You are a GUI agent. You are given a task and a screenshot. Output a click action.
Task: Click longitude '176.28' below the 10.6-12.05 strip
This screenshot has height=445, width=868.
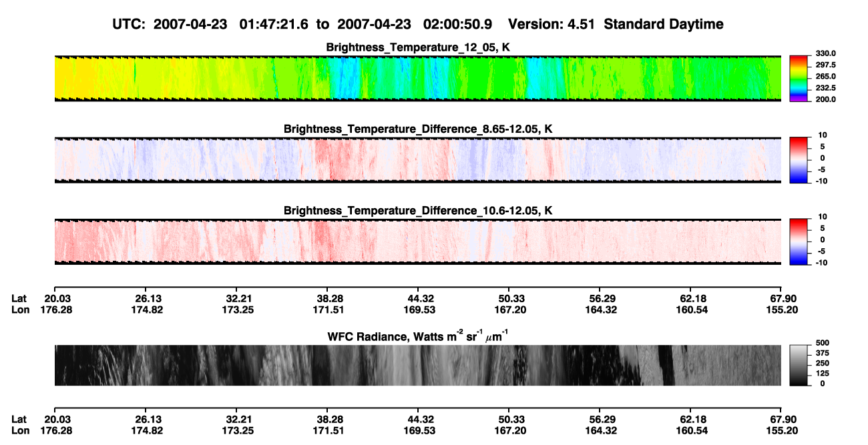pyautogui.click(x=56, y=309)
